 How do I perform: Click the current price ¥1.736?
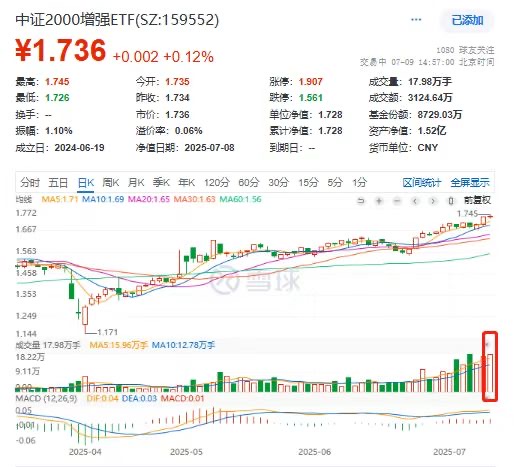pos(61,51)
